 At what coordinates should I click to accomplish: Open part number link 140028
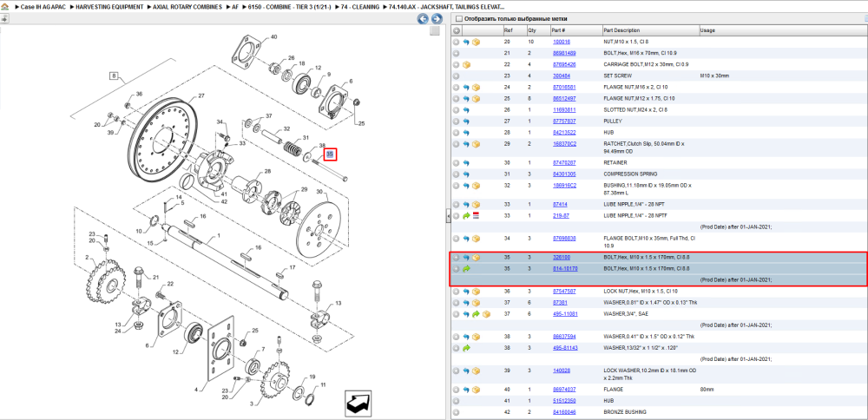[562, 371]
